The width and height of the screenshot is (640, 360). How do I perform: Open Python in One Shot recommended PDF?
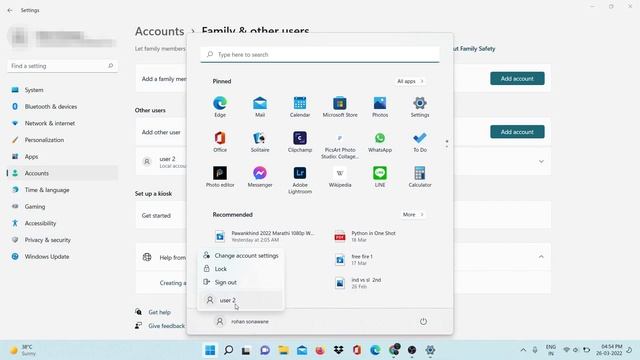365,236
